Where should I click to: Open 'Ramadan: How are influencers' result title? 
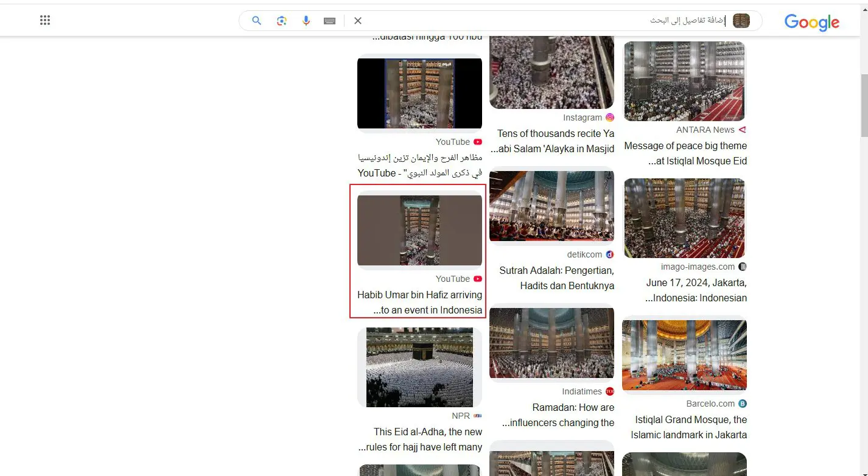pos(558,415)
